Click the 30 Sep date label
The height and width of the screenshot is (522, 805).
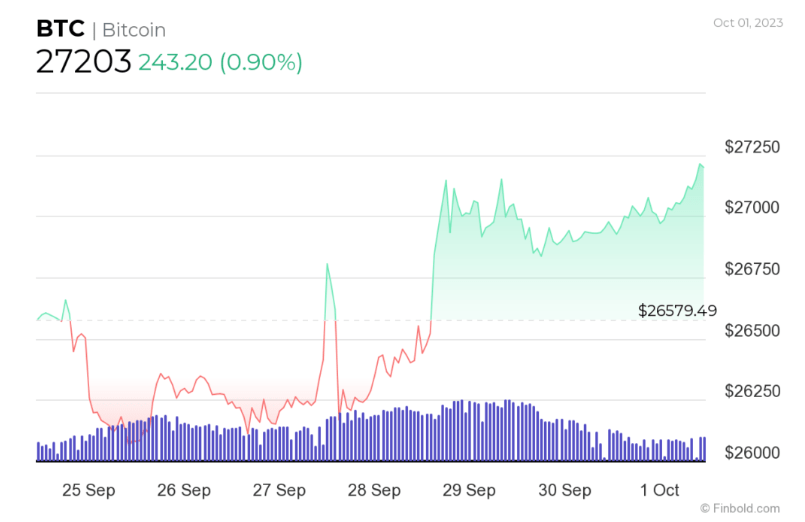[565, 490]
